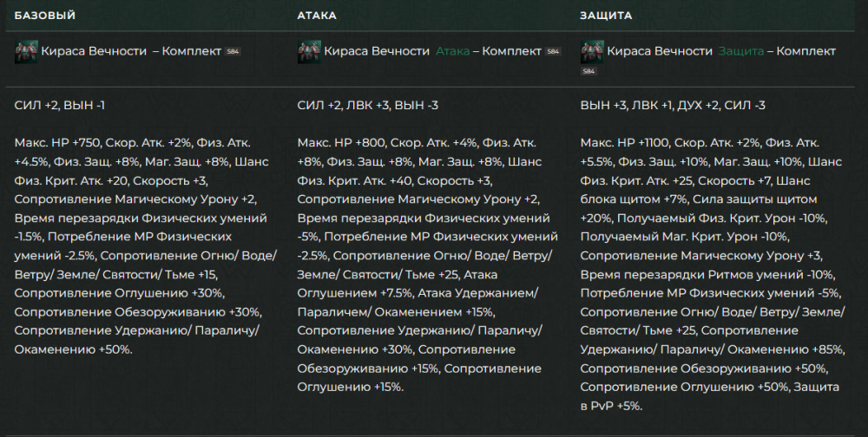
Task: Click the СИЛ +2, ВЫН -1 stat line
Action: tap(61, 105)
